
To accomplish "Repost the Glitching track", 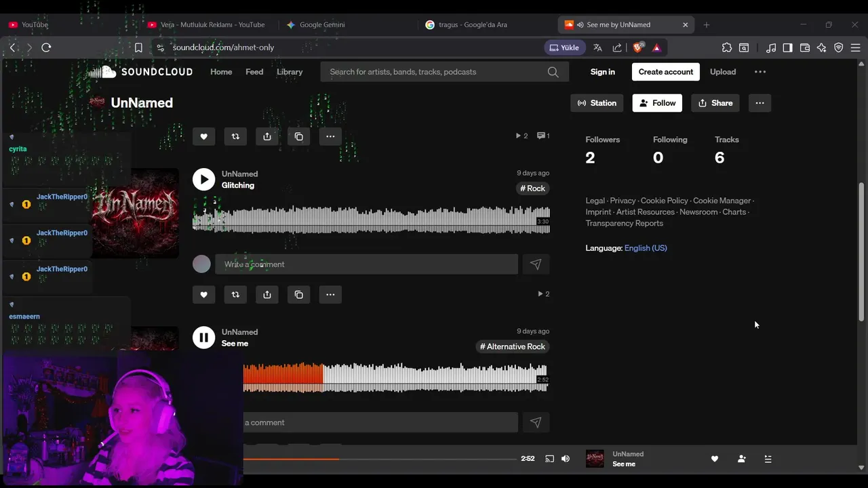I will tap(235, 295).
